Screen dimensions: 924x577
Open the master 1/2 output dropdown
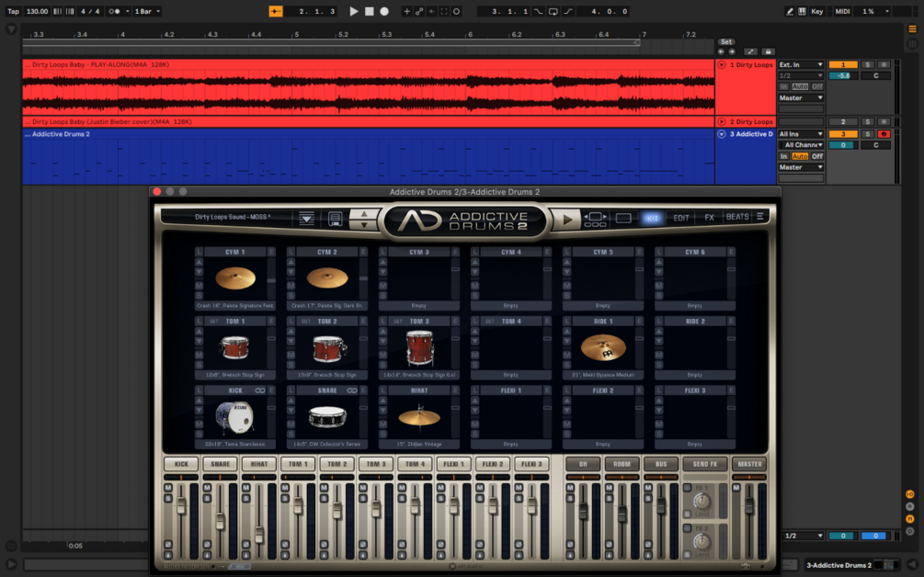coord(803,536)
